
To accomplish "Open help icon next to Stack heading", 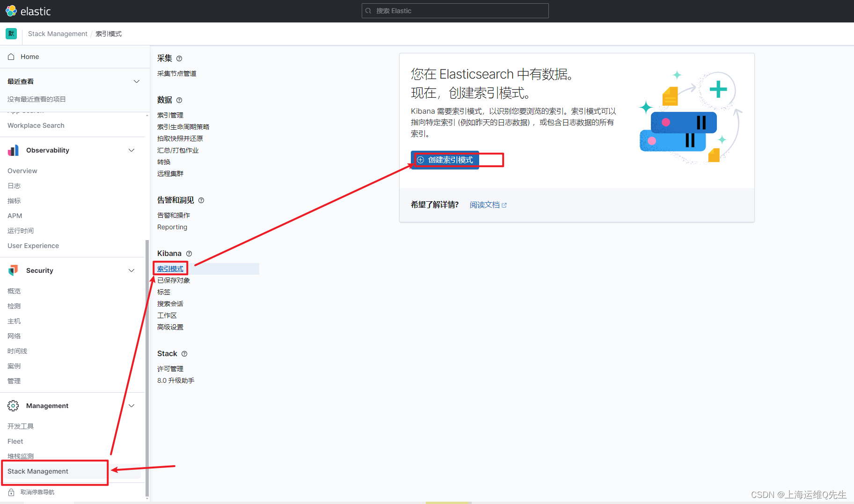I will pyautogui.click(x=184, y=354).
